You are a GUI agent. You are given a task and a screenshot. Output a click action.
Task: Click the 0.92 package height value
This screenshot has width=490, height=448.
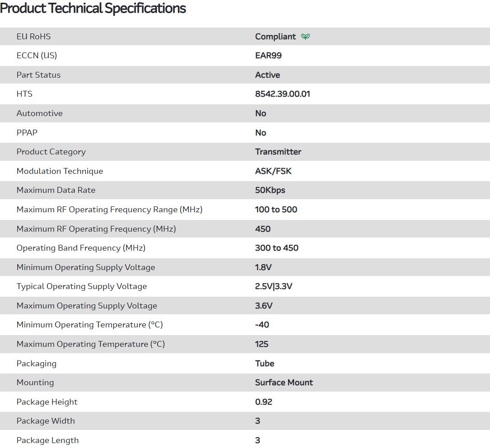click(x=263, y=402)
